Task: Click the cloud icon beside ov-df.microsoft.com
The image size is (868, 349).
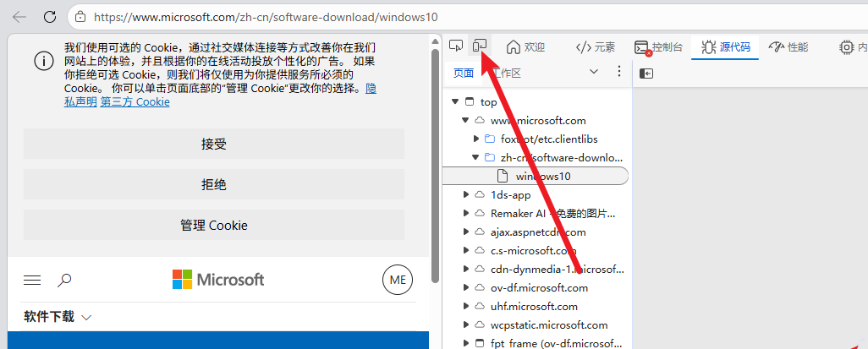Action: tap(480, 287)
